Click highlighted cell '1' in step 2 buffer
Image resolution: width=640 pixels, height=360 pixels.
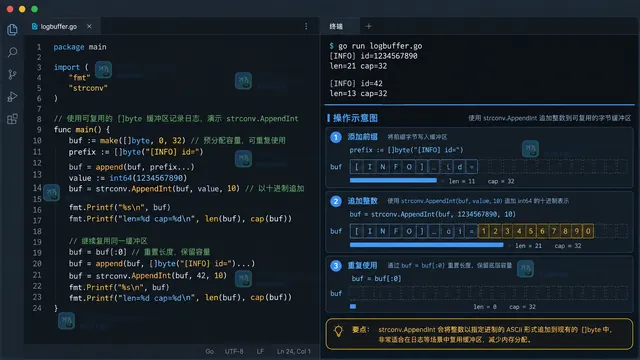(x=484, y=231)
